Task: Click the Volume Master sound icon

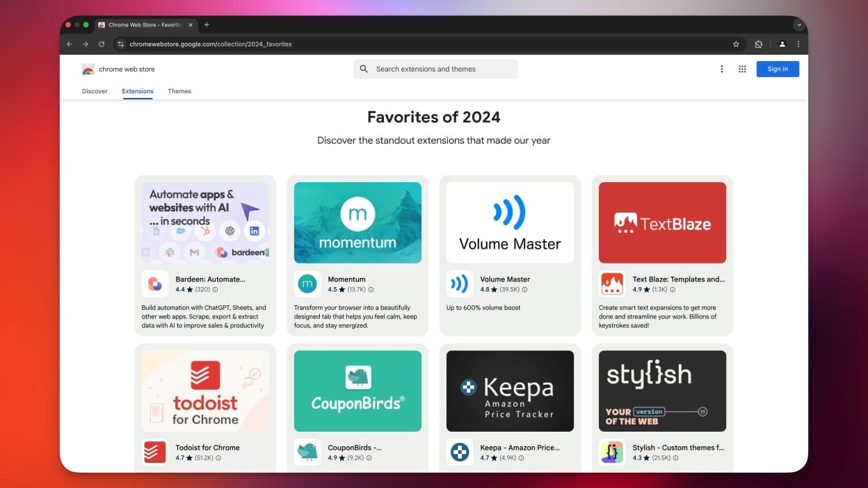Action: (459, 284)
